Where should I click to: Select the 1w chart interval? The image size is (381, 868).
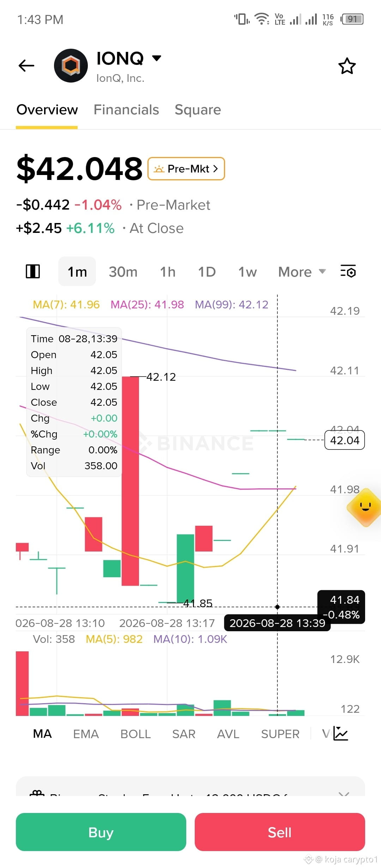click(247, 272)
